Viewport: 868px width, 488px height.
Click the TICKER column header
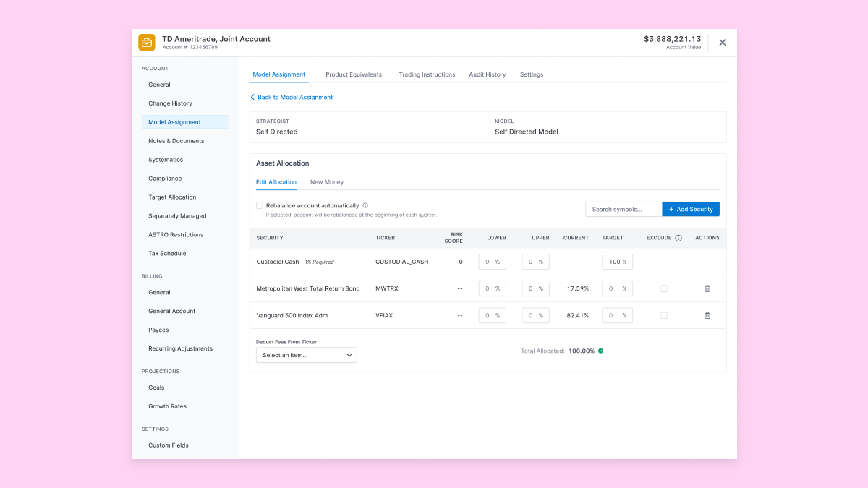pyautogui.click(x=385, y=238)
